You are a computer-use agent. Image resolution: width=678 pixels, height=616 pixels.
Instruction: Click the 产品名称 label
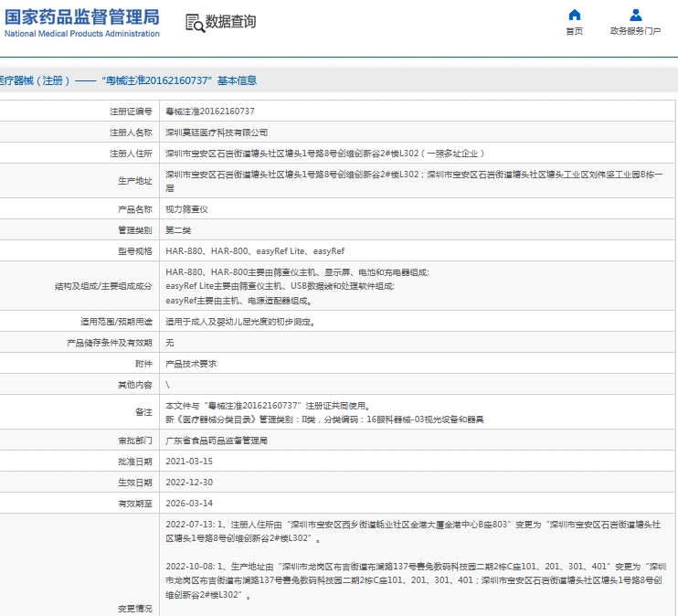(x=135, y=209)
